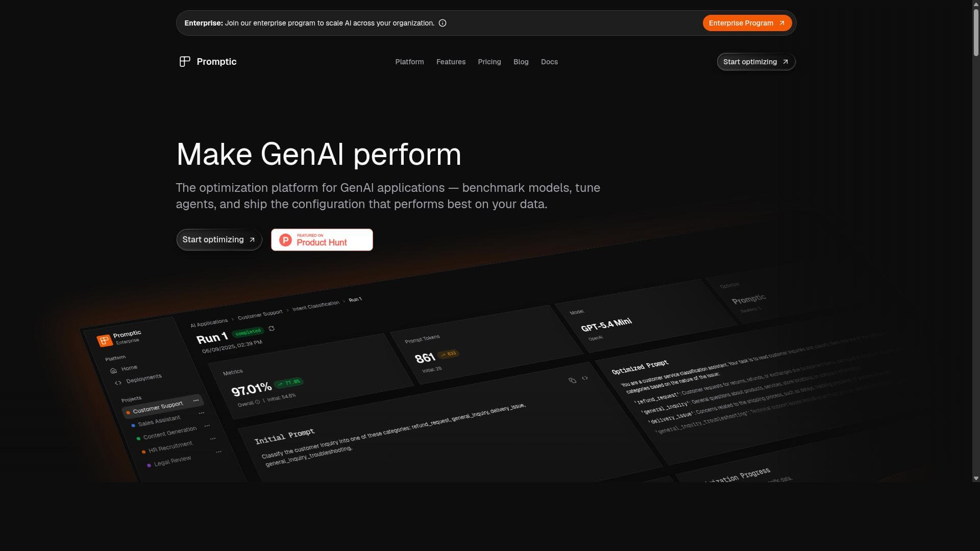Click the code brackets icon beside the copy icon
The image size is (980, 551).
[x=585, y=378]
